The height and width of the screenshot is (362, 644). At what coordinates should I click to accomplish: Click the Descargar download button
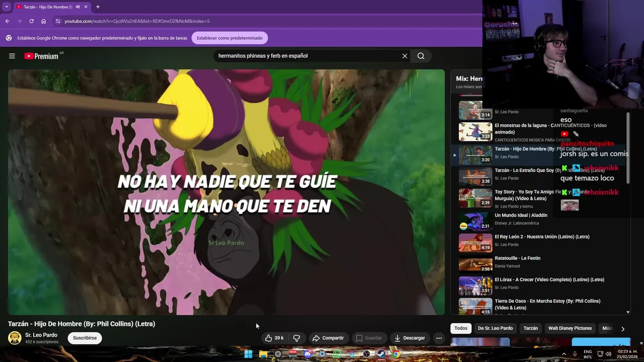tap(410, 338)
